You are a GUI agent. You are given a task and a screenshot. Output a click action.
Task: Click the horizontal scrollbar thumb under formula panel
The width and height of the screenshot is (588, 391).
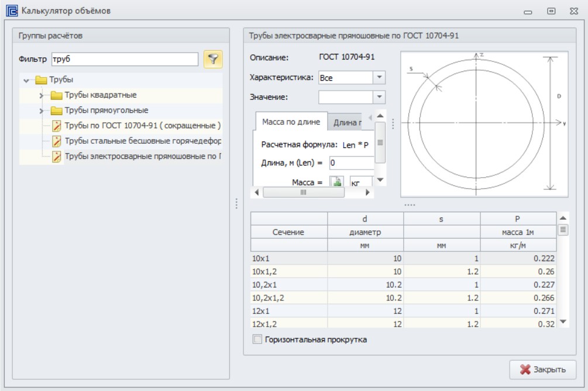click(x=304, y=192)
